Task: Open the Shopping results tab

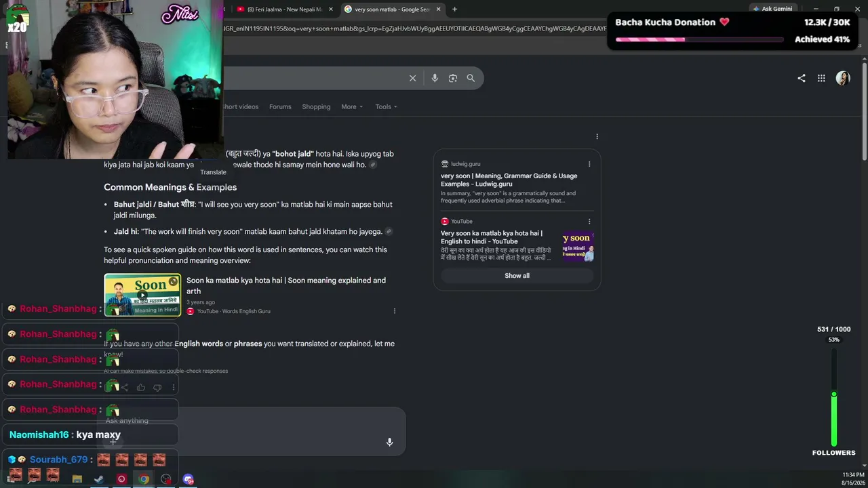Action: [x=316, y=106]
